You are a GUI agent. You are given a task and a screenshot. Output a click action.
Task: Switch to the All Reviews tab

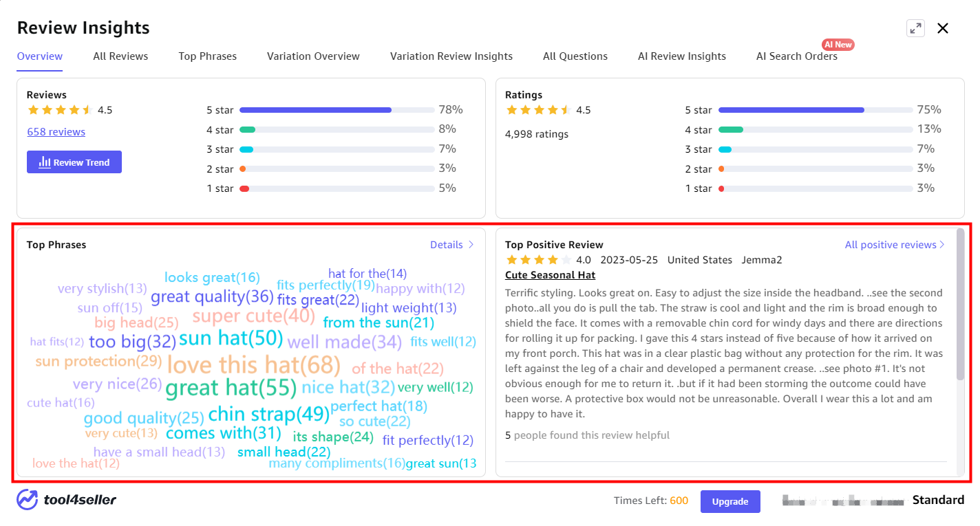[120, 56]
